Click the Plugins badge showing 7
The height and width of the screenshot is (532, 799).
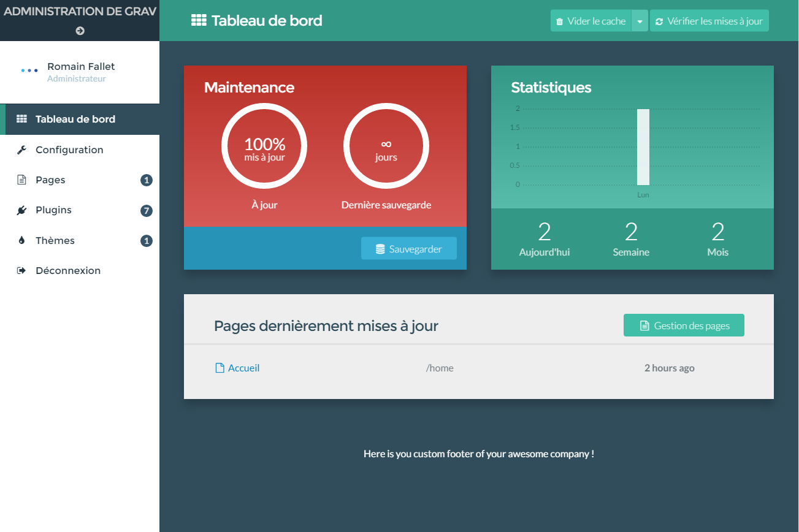pyautogui.click(x=146, y=211)
